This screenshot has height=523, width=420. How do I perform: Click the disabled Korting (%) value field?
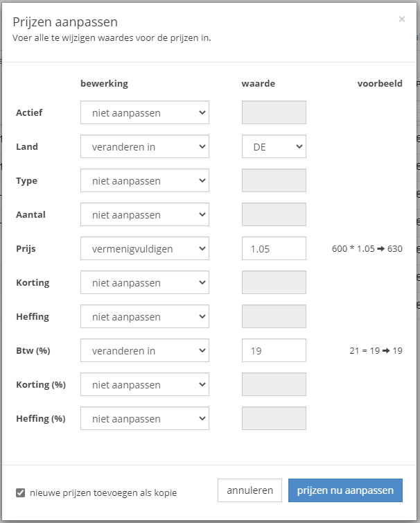[x=274, y=384]
